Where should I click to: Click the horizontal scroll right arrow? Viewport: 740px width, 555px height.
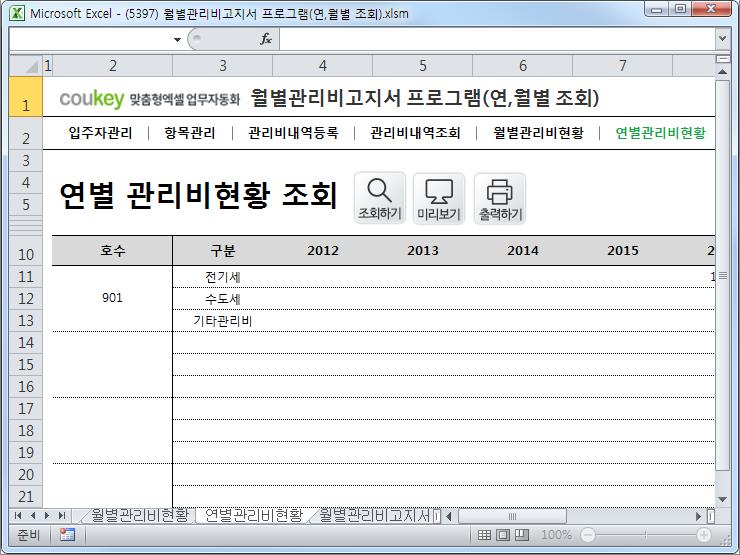tap(698, 516)
